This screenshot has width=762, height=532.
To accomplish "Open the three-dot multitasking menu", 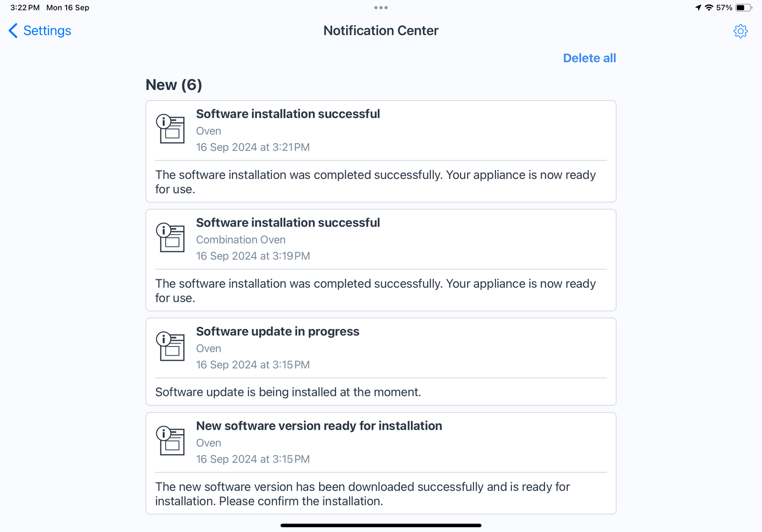I will pyautogui.click(x=381, y=8).
